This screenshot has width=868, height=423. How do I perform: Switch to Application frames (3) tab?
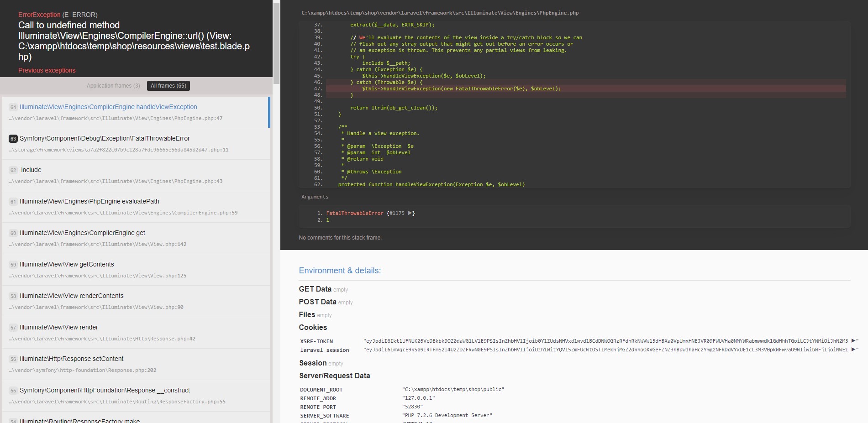[x=113, y=86]
